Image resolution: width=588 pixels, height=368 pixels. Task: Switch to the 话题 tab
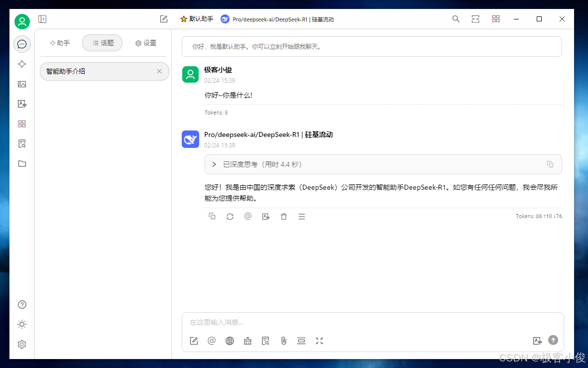[103, 43]
